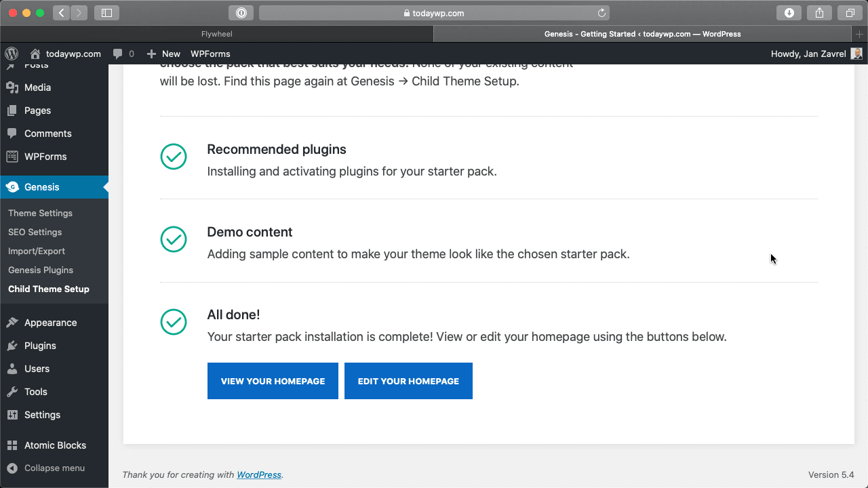Reload the page with refresh icon
This screenshot has height=488, width=868.
(x=601, y=13)
